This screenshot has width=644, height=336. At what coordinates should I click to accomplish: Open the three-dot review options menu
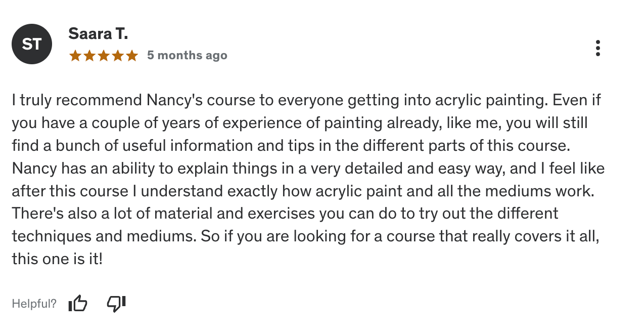597,48
